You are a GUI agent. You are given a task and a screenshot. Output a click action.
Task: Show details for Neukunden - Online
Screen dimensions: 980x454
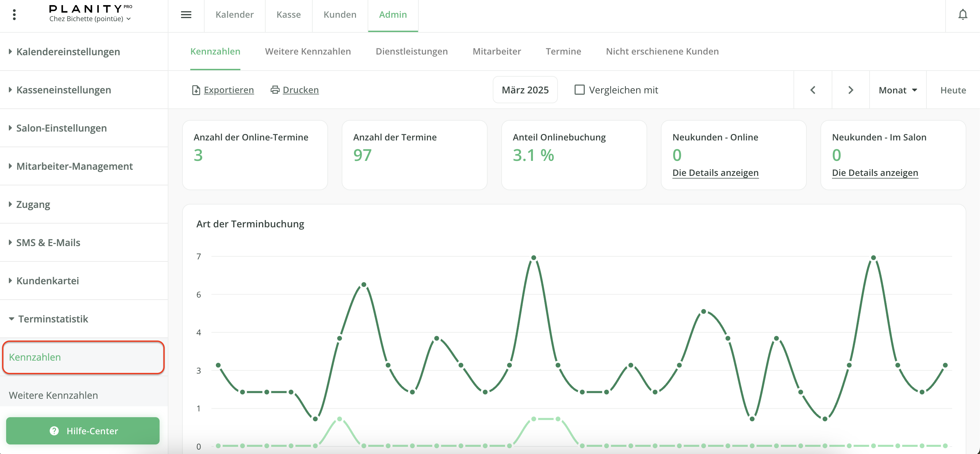click(x=715, y=173)
